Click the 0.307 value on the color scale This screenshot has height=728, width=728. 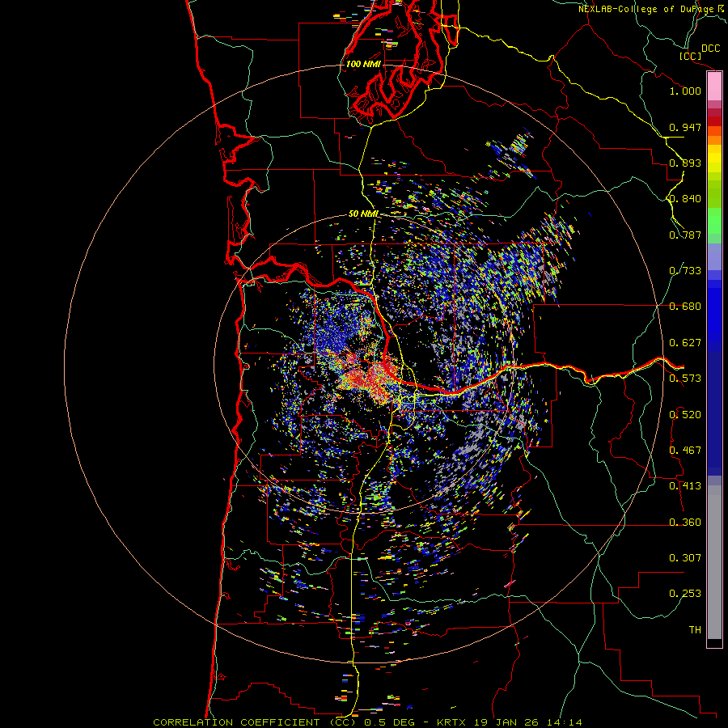tap(685, 558)
